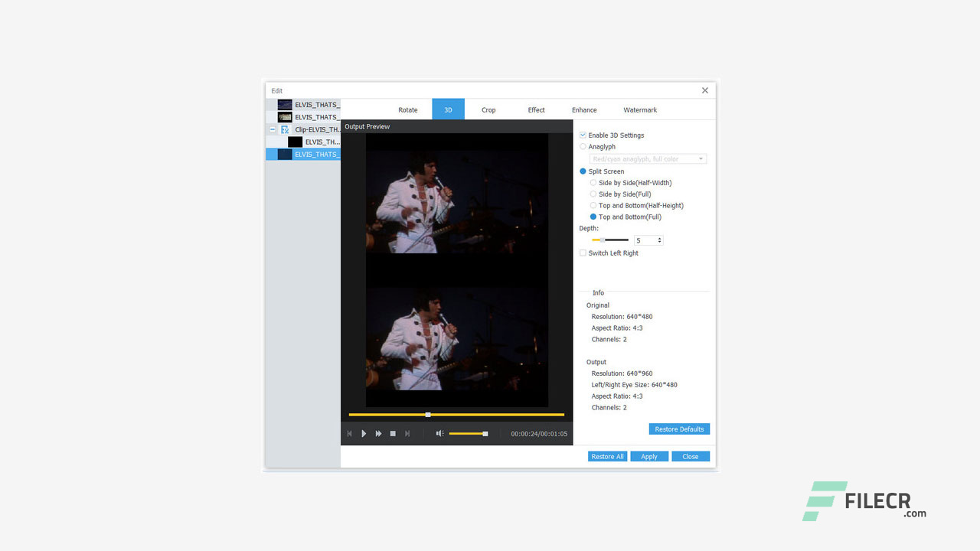The width and height of the screenshot is (980, 551).
Task: Uncheck Enable 3D Settings
Action: (x=583, y=135)
